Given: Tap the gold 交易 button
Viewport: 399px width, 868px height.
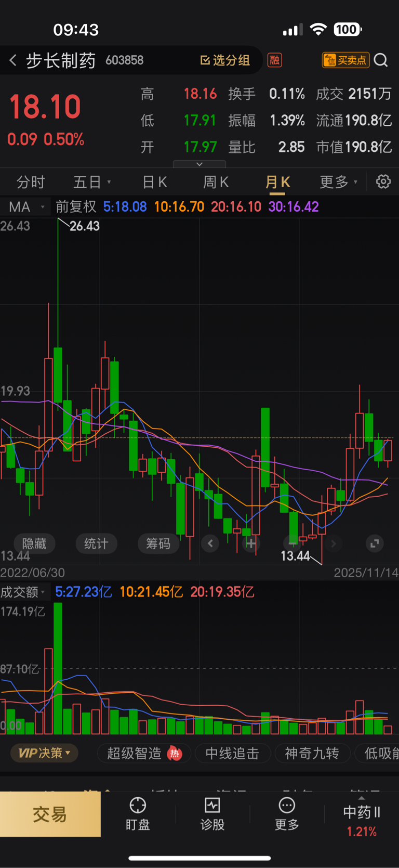Looking at the screenshot, I should click(x=50, y=814).
